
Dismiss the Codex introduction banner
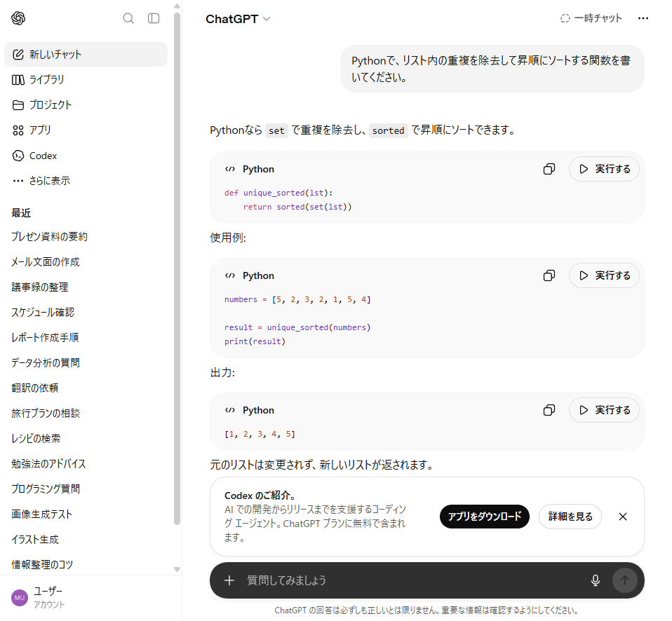[623, 517]
